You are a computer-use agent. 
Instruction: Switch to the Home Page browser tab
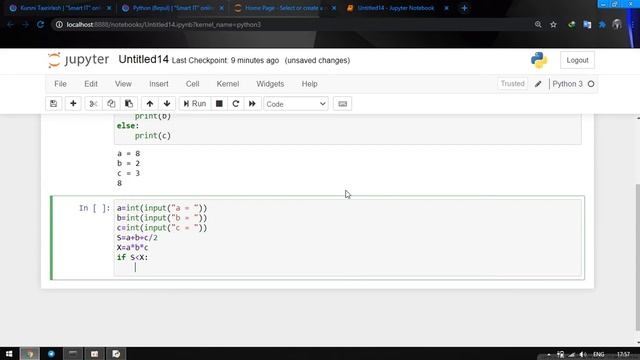point(283,8)
